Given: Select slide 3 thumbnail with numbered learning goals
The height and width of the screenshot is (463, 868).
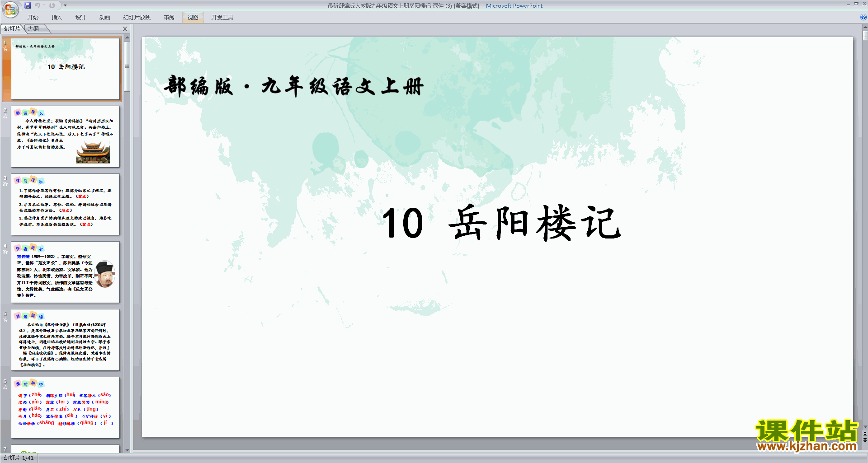Looking at the screenshot, I should point(66,204).
